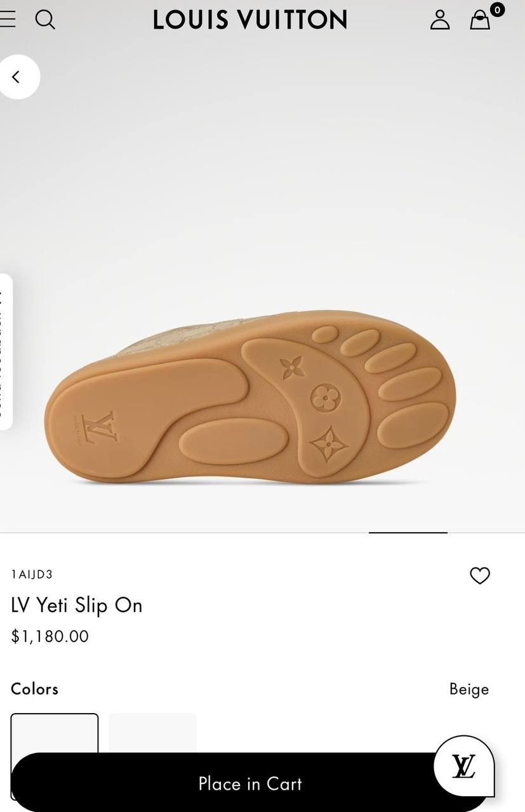Toggle the wishlist heart for this product
The width and height of the screenshot is (525, 812).
[x=480, y=575]
